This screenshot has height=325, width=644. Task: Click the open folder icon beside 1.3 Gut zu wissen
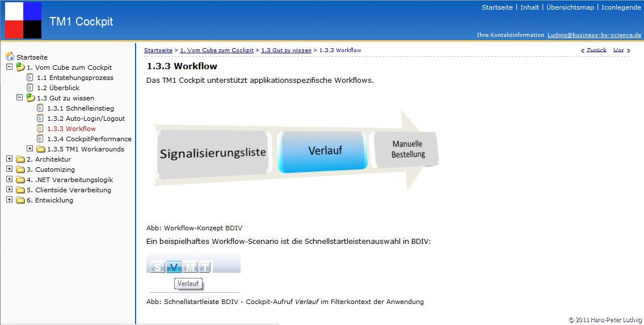click(31, 97)
